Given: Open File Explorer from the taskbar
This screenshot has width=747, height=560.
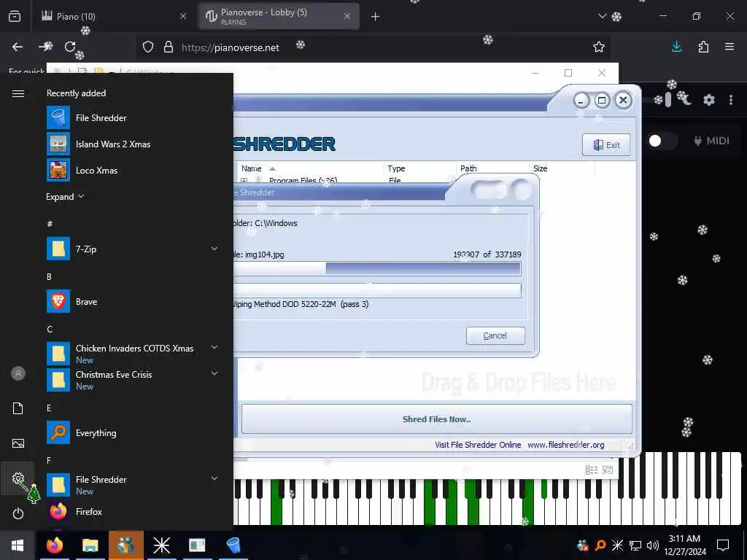Looking at the screenshot, I should pyautogui.click(x=90, y=545).
